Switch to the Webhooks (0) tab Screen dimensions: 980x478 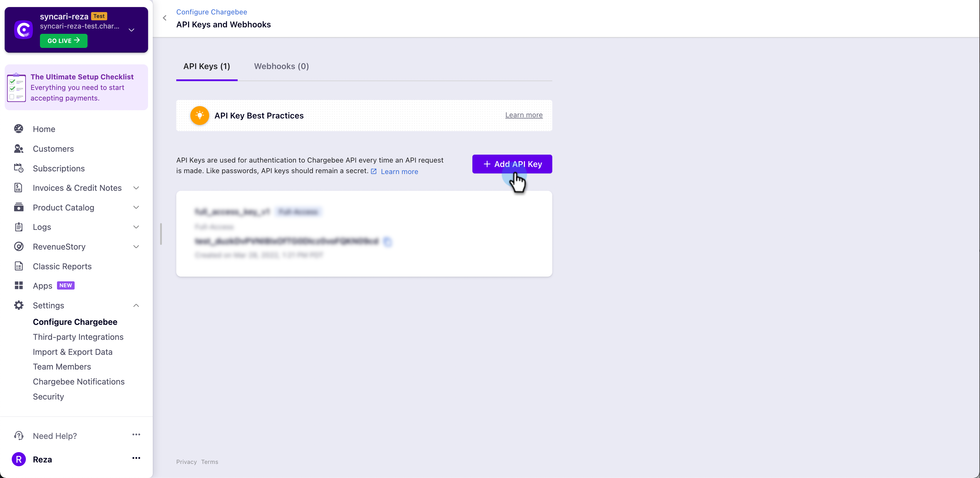281,66
